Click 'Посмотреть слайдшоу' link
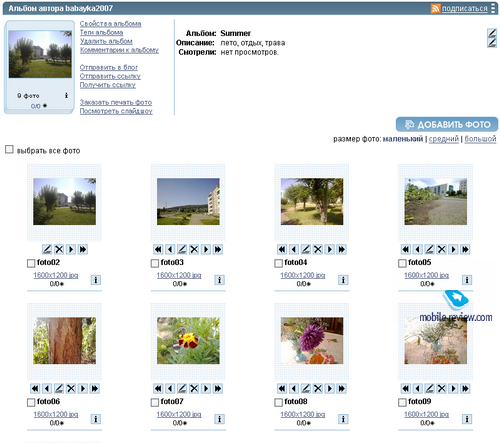 point(116,111)
